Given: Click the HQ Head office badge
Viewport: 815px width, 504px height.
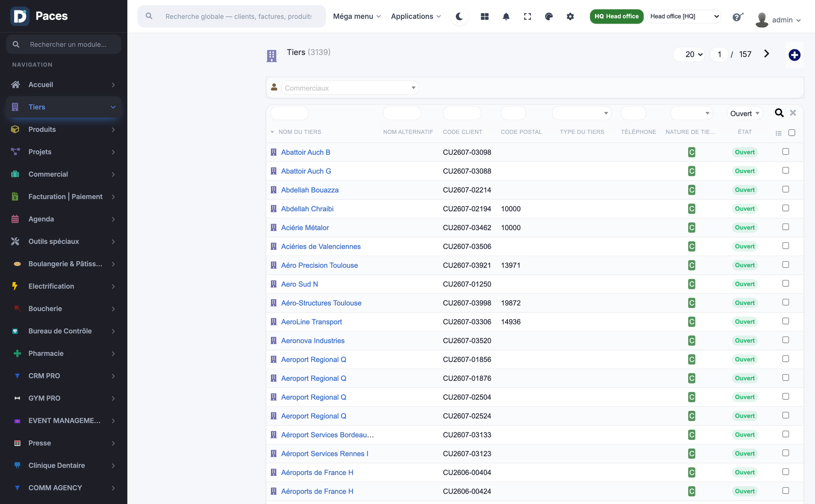Looking at the screenshot, I should [x=616, y=16].
